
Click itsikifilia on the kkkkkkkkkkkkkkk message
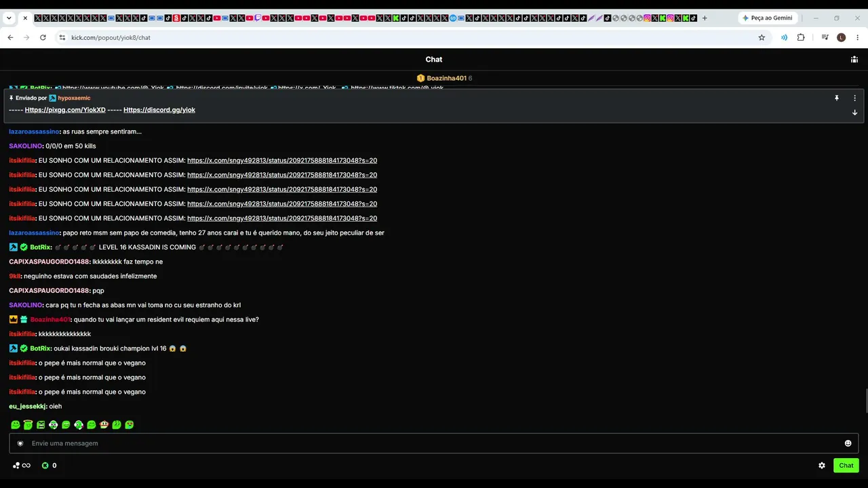[22, 334]
